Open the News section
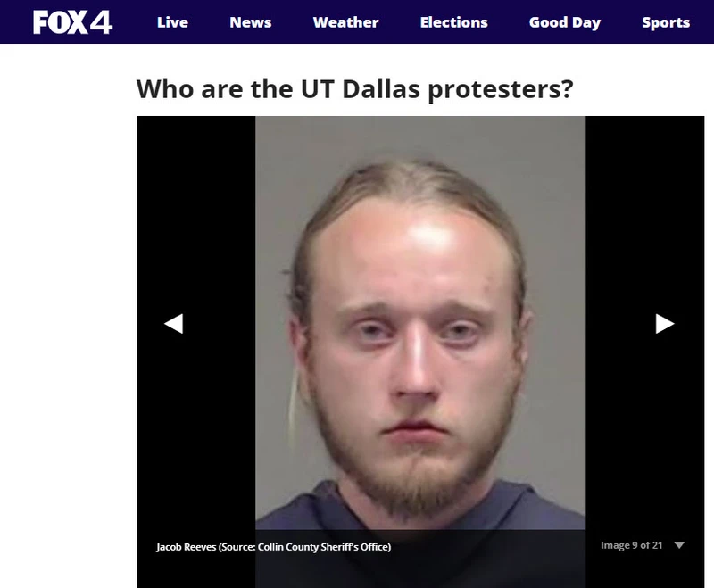Screen dimensions: 714x588 coord(251,22)
